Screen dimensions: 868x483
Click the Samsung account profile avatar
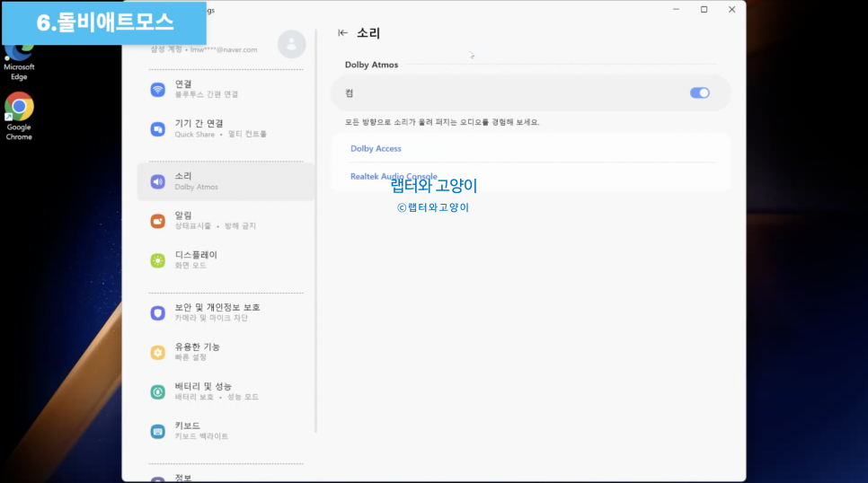(x=292, y=44)
